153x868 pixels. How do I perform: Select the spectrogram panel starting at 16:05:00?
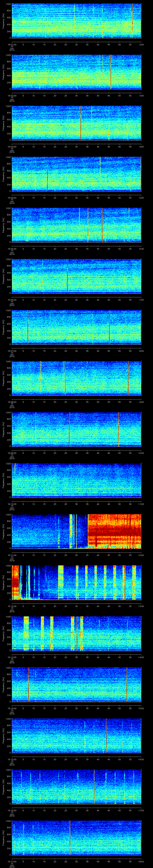coord(76,225)
